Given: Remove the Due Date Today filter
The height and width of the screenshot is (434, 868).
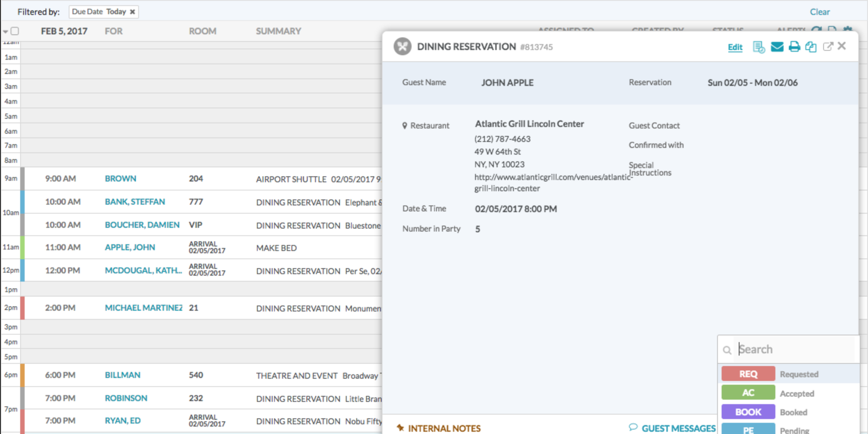Looking at the screenshot, I should pyautogui.click(x=132, y=12).
